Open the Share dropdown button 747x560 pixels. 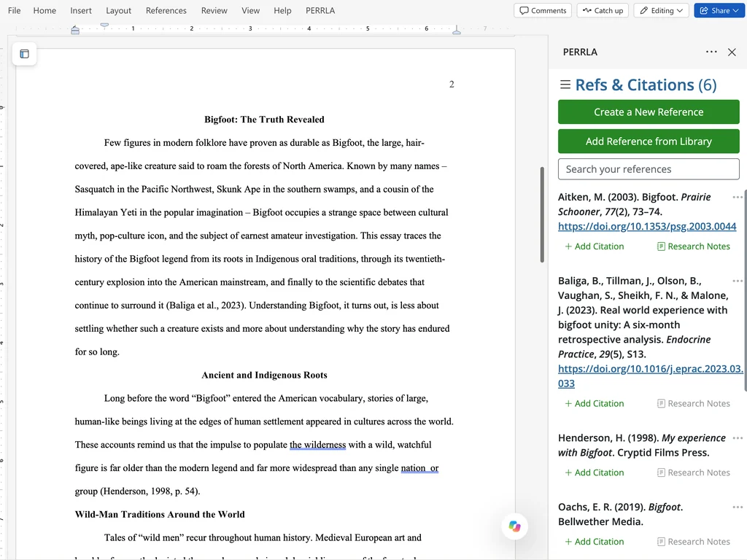[x=719, y=10]
